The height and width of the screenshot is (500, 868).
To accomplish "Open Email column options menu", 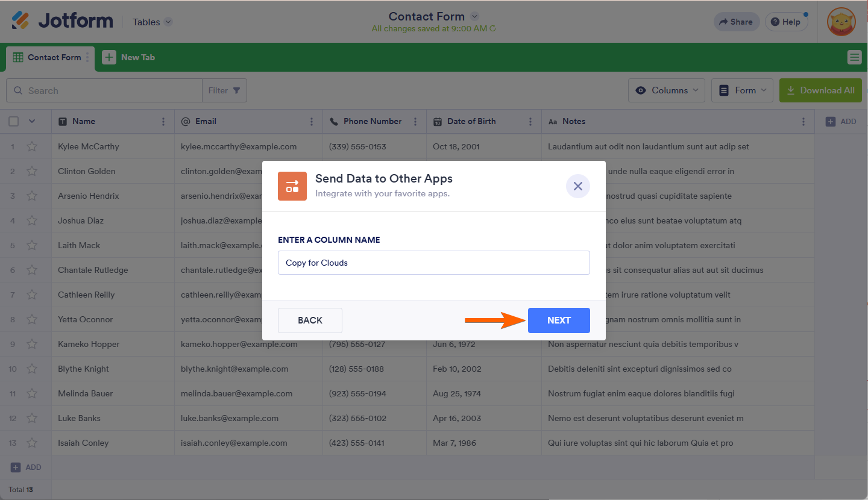I will [312, 122].
